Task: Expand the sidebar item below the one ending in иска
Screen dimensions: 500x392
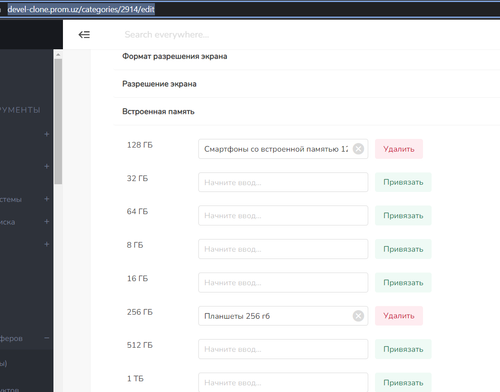Action: coord(47,244)
